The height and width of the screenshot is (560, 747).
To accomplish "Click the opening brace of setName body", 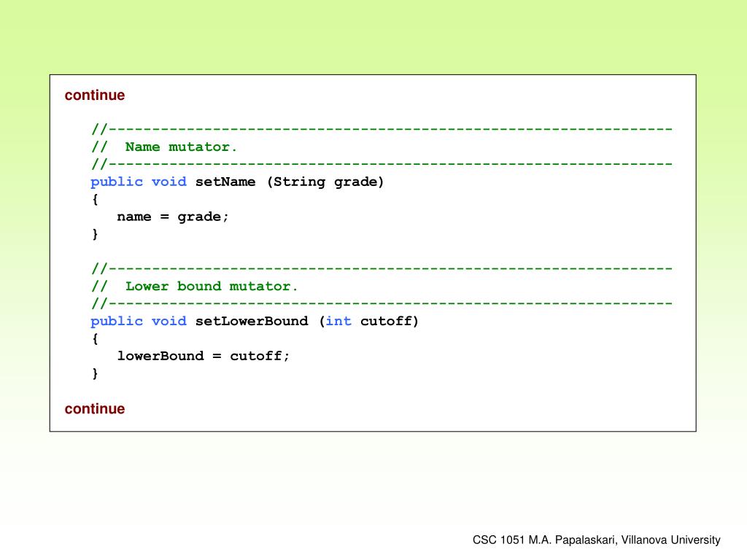I will click(95, 200).
